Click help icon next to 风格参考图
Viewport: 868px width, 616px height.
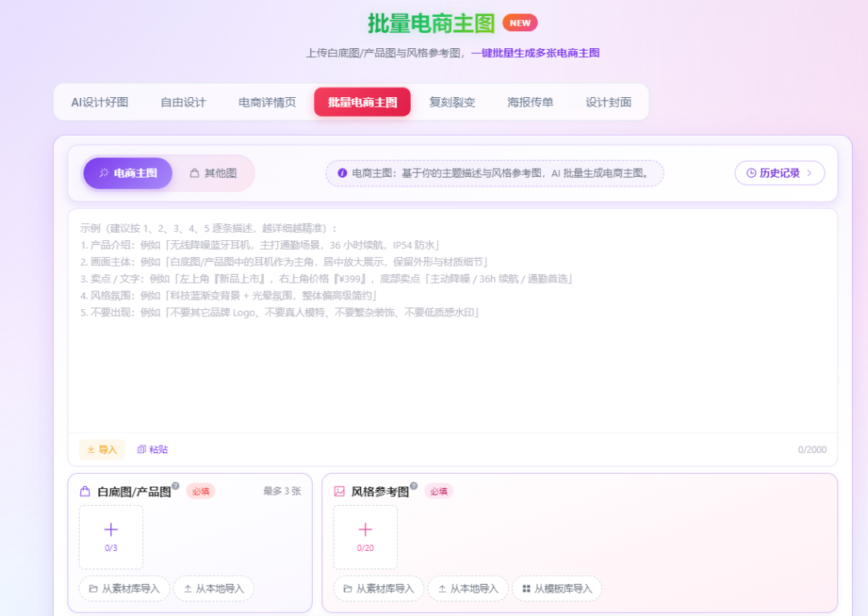point(414,486)
